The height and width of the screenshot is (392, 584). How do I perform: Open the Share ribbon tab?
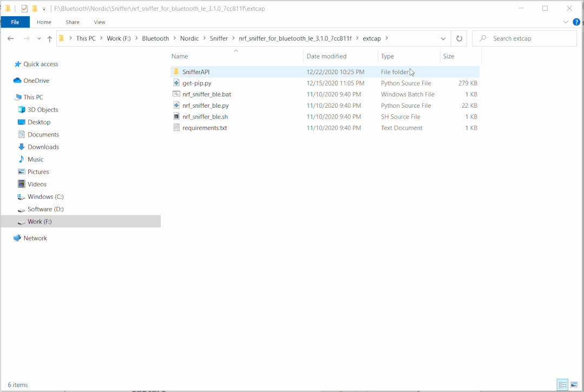pos(73,22)
